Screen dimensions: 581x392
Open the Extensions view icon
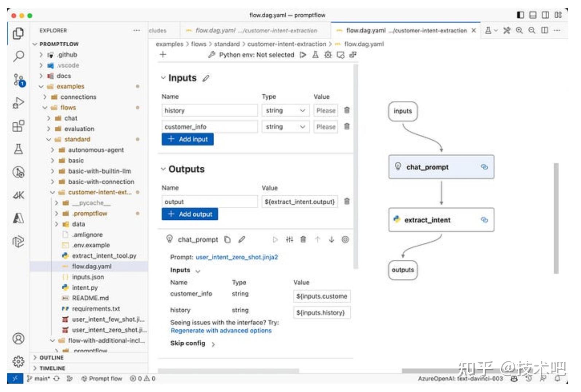[x=18, y=126]
